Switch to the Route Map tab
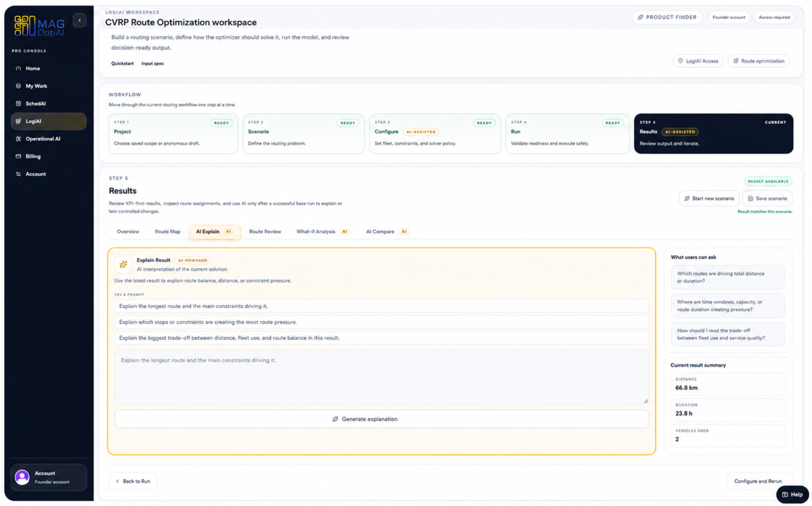Screen dimensions: 812x506 click(168, 231)
